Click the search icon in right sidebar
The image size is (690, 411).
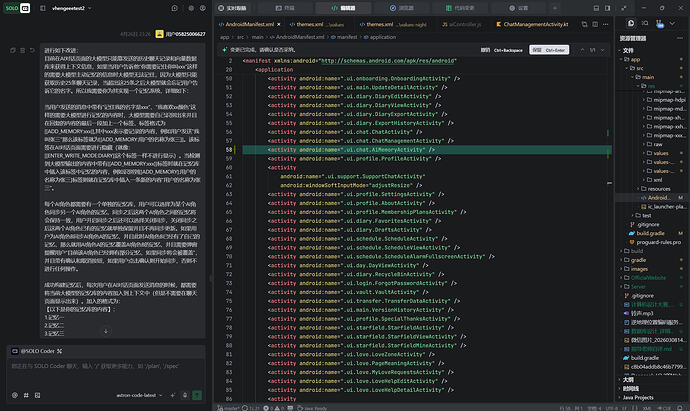tap(645, 23)
